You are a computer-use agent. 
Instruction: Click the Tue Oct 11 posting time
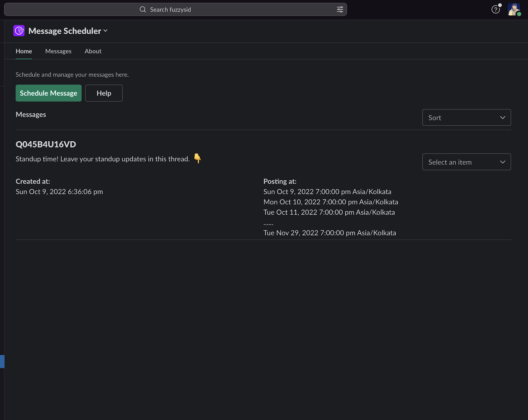[x=329, y=212]
